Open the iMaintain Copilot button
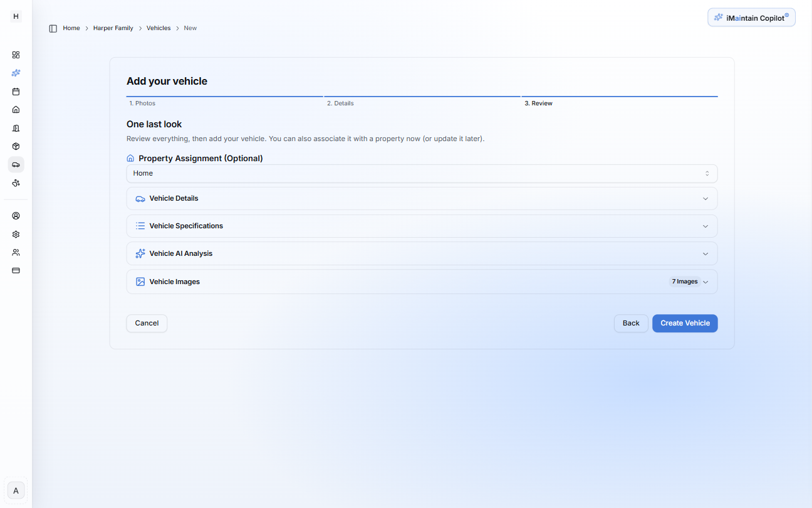The height and width of the screenshot is (508, 812). (751, 18)
